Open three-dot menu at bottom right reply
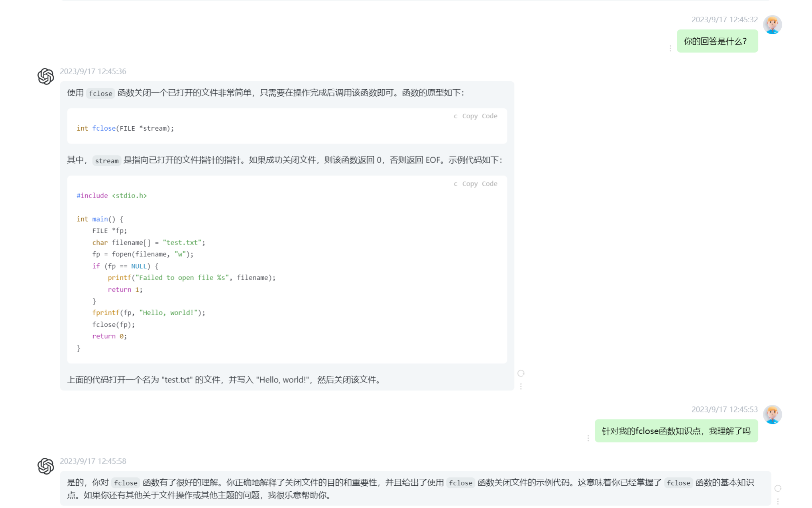This screenshot has height=508, width=812. pos(777,501)
